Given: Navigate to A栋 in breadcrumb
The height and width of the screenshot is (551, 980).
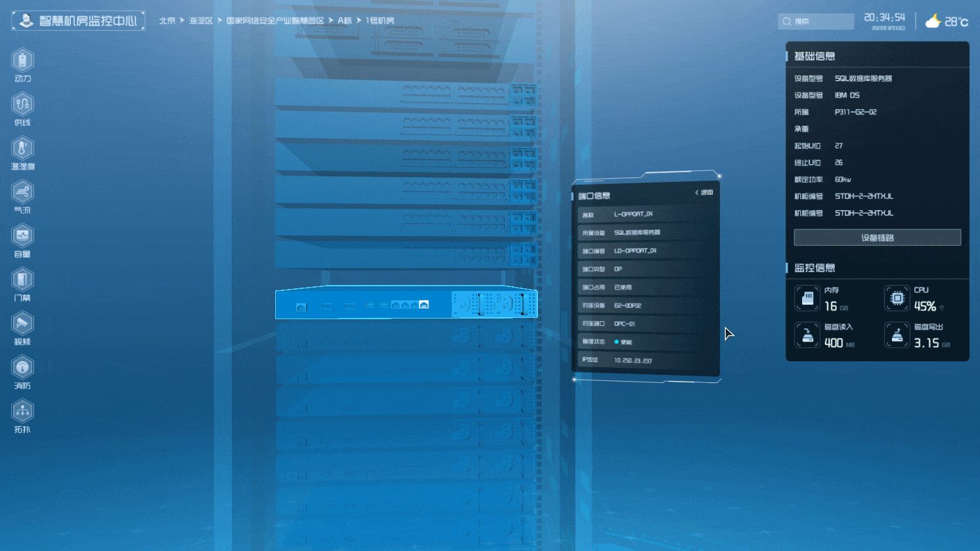Looking at the screenshot, I should pos(345,21).
